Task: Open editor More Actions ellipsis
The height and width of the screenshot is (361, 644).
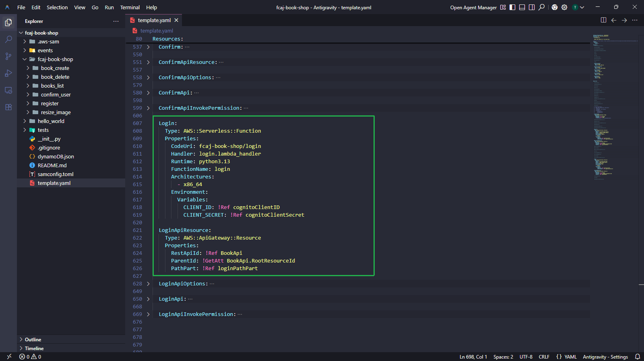Action: 635,20
